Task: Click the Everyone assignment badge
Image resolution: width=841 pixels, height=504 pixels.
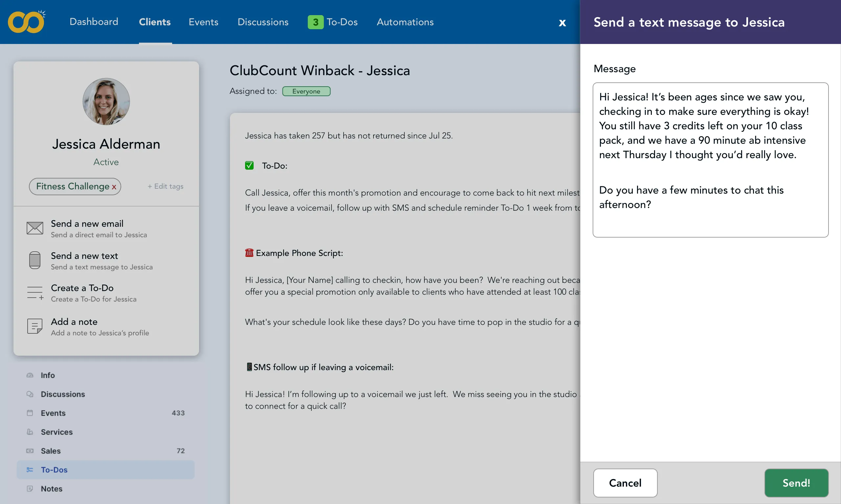Action: point(306,91)
